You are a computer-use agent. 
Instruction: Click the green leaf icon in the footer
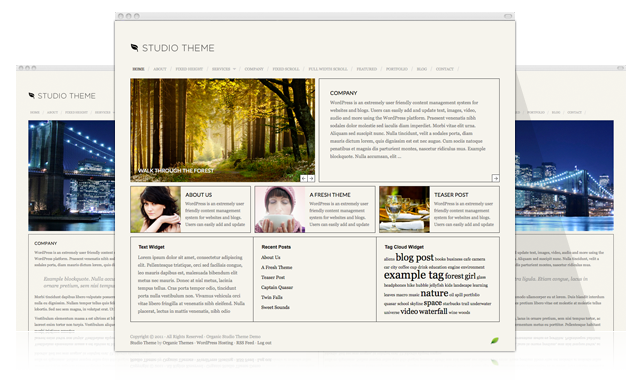coord(495,340)
